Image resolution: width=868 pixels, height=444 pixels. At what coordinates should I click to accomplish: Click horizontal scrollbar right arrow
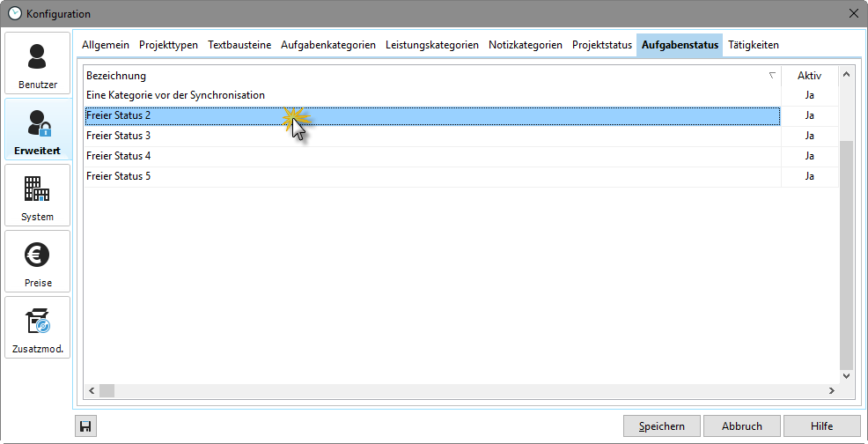coord(830,390)
